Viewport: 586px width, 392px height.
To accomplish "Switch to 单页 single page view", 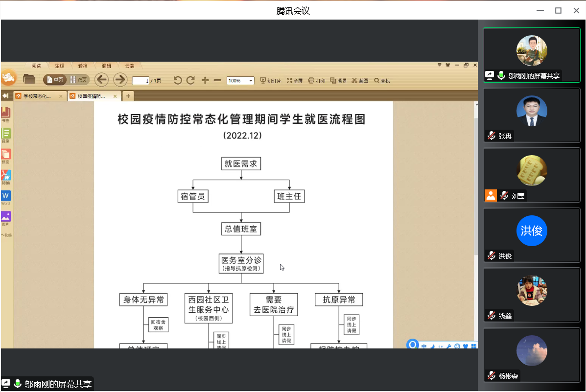I will (x=55, y=80).
